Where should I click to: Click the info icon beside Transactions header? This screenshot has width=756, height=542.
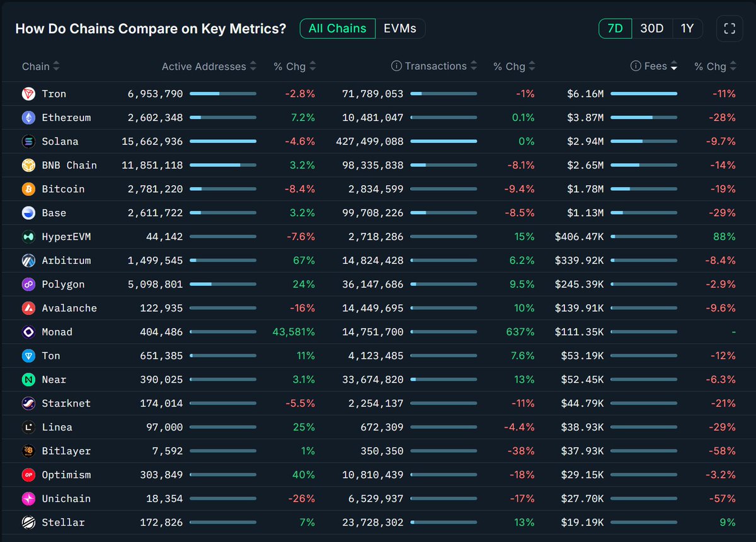point(396,66)
